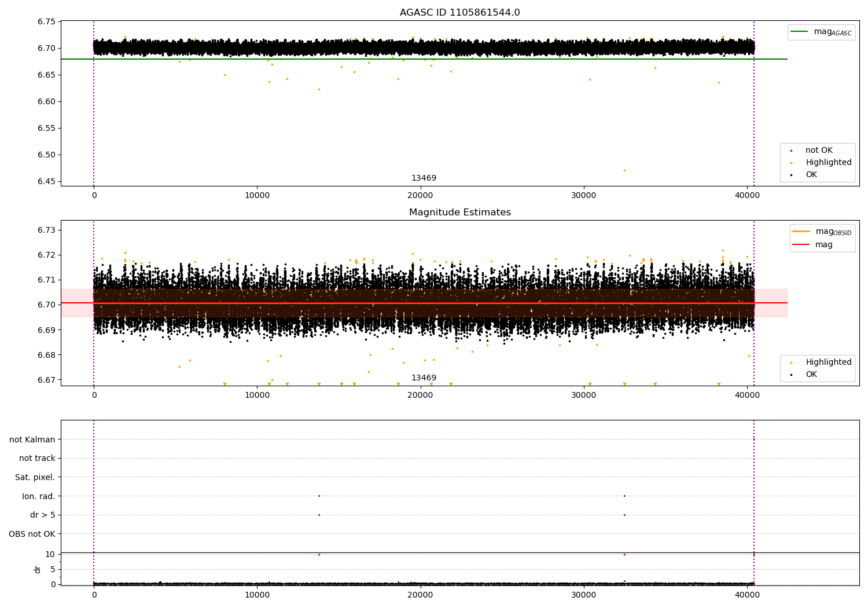Select the 6.71 y-axis tick label
The image size is (868, 608).
[46, 280]
